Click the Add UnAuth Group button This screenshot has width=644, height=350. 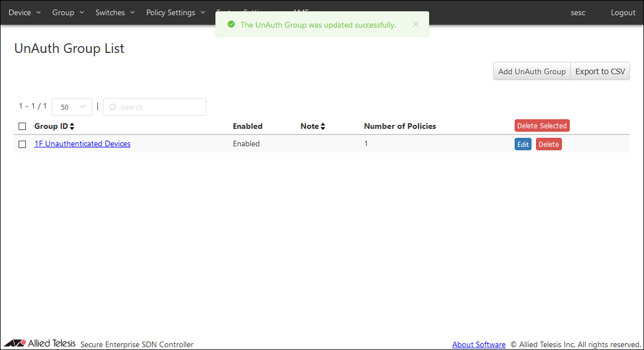pyautogui.click(x=532, y=71)
